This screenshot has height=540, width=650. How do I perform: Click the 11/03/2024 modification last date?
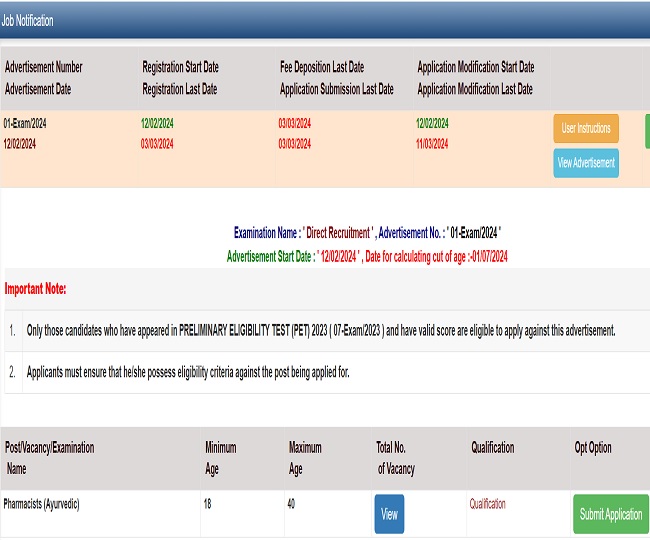coord(433,144)
